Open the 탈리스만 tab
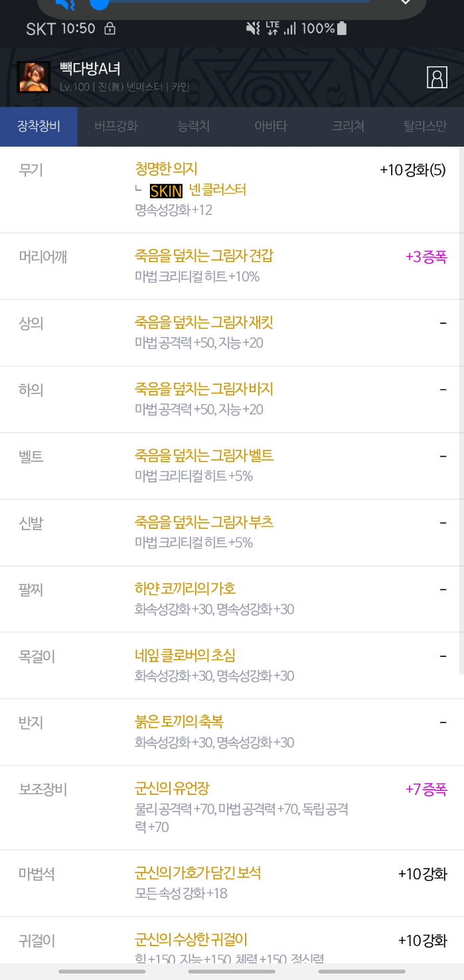Screen dimensions: 464x980 coord(425,126)
